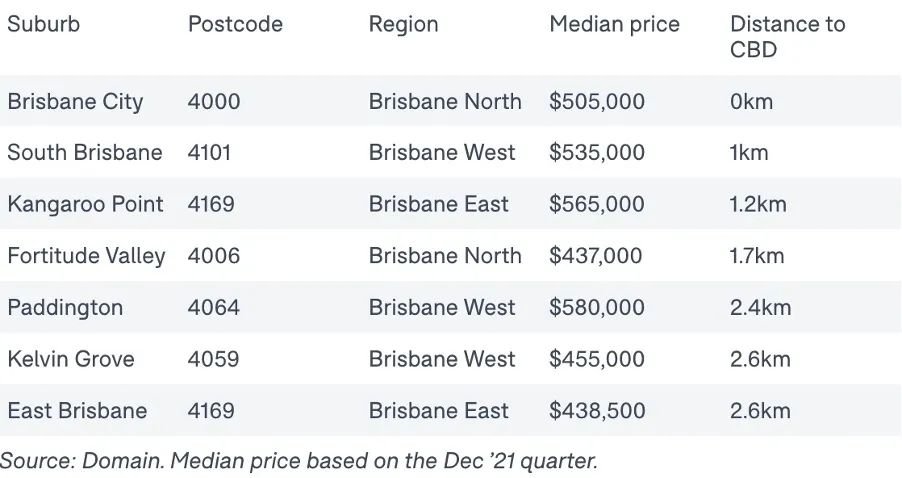Viewport: 902px width, 478px height.
Task: Click the $437,000 median price
Action: (x=595, y=255)
